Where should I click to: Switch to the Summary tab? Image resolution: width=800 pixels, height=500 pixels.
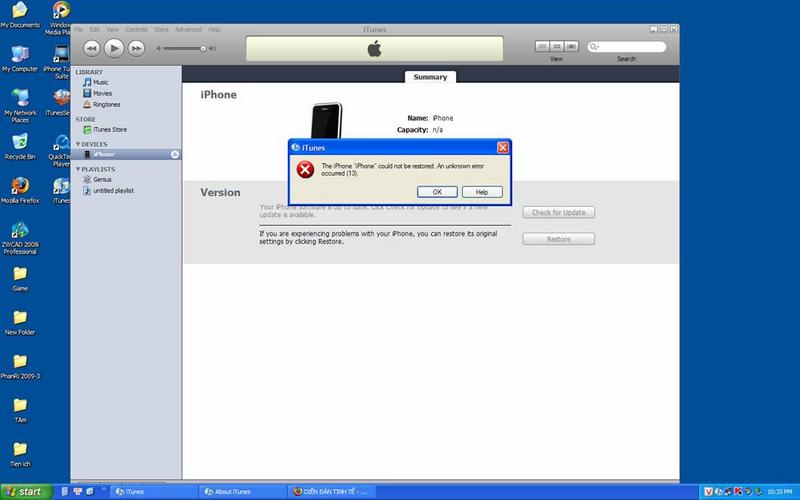430,77
